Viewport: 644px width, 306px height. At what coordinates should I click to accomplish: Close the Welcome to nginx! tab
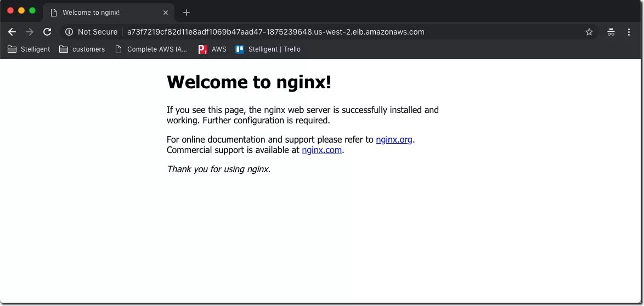click(x=166, y=13)
